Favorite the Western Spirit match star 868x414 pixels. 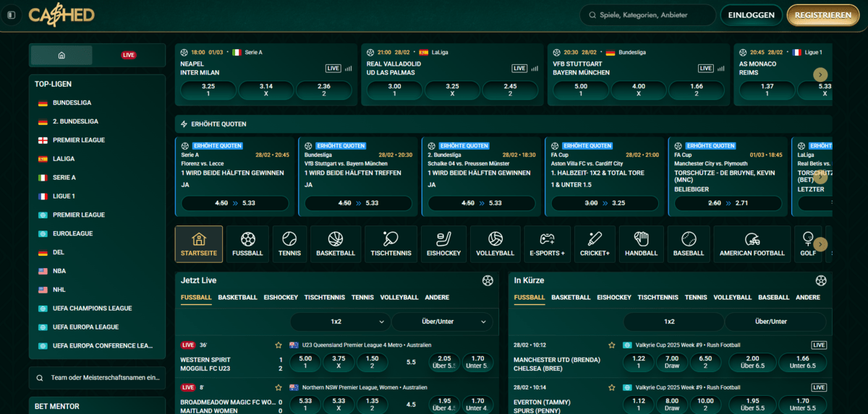(278, 345)
